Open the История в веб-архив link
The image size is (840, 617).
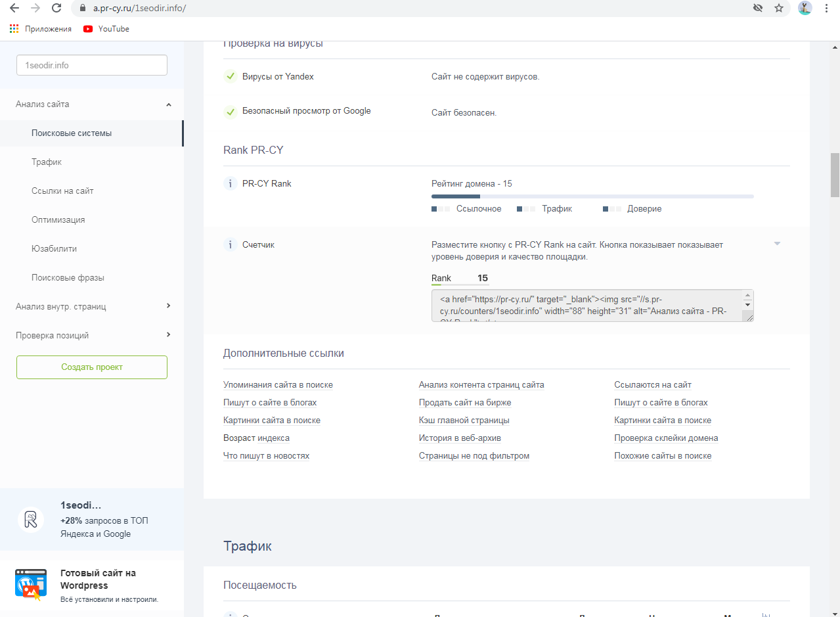point(460,438)
